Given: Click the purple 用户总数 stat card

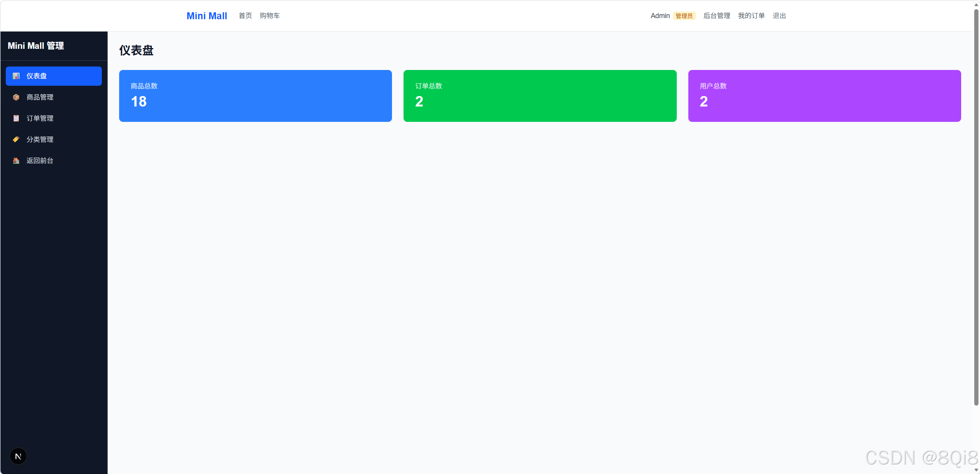Looking at the screenshot, I should (825, 96).
